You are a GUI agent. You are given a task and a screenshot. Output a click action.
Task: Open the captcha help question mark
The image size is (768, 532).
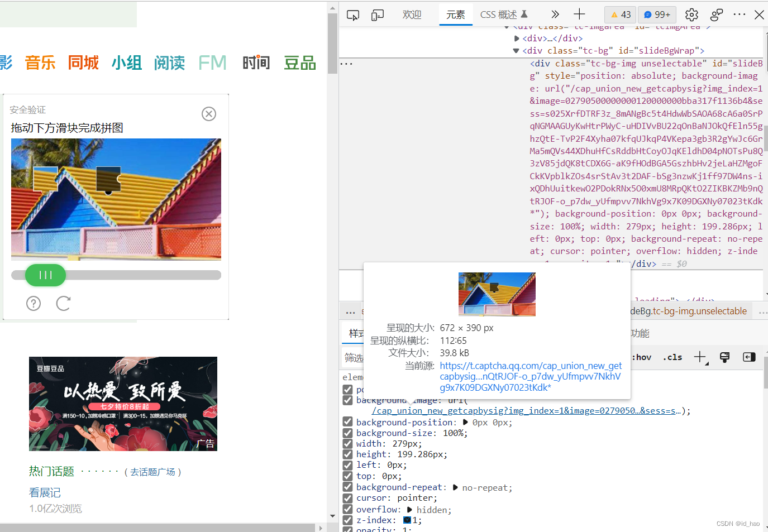pyautogui.click(x=33, y=303)
